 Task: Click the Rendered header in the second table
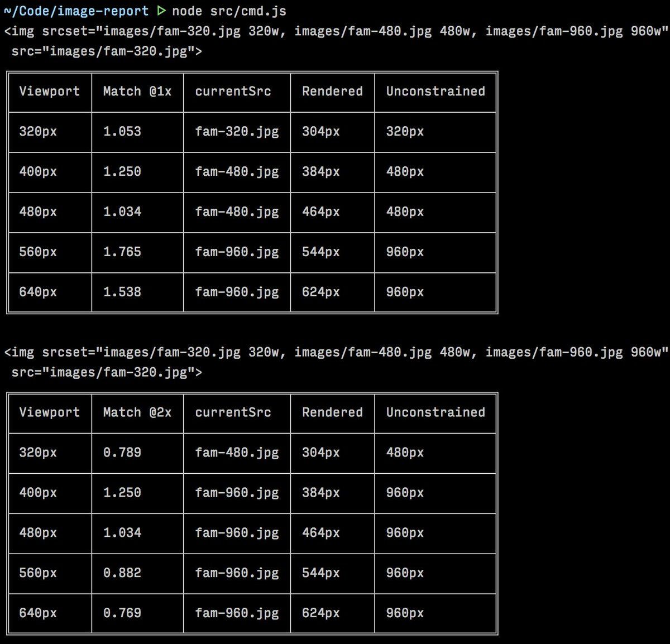332,412
